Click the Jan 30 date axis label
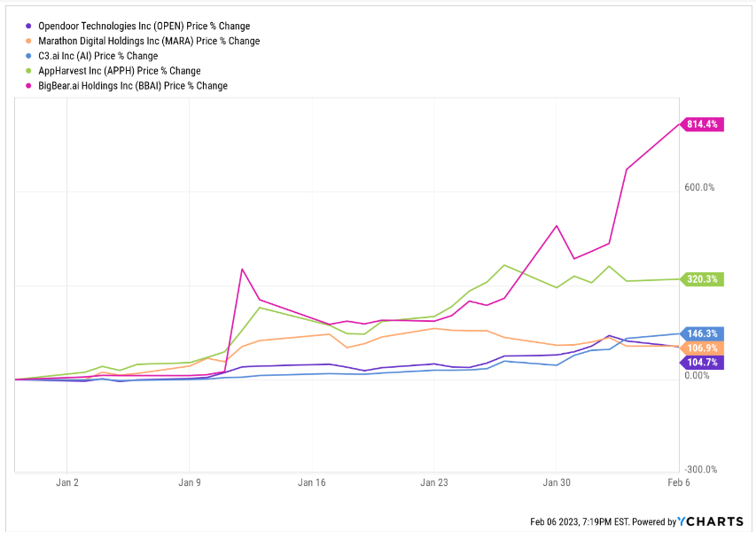 [x=557, y=483]
